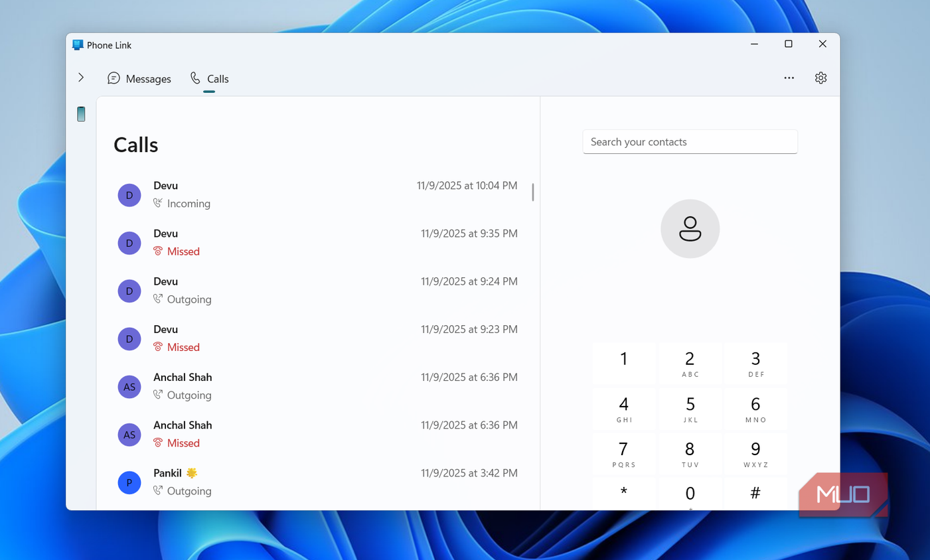930x560 pixels.
Task: Click Devu avatar on 9:35 PM call
Action: 129,243
